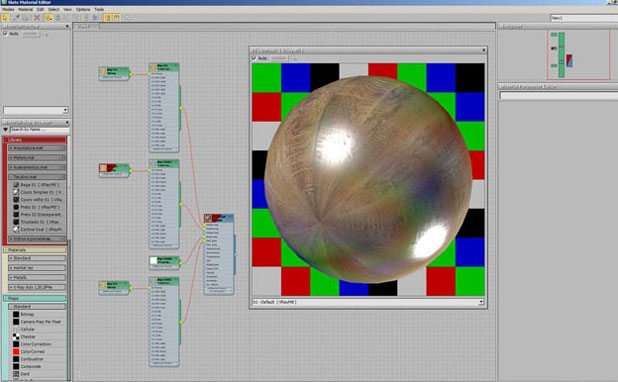Open the Select menu

(54, 9)
